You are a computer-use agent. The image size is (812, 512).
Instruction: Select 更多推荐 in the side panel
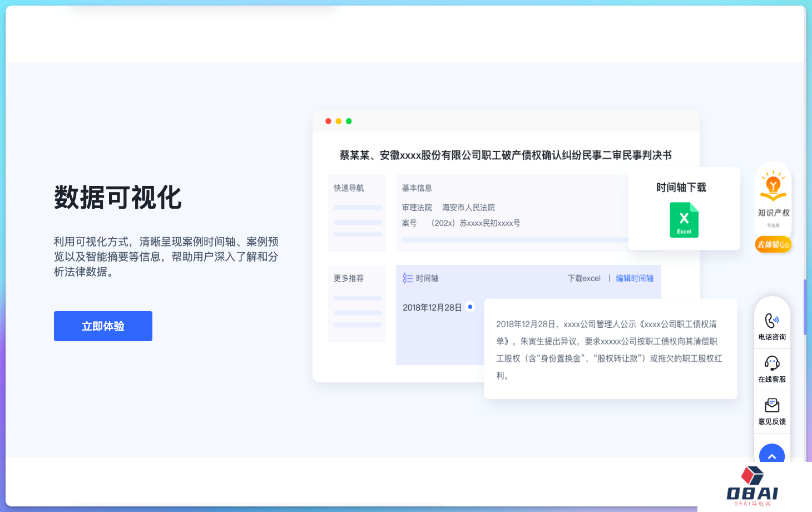point(349,278)
